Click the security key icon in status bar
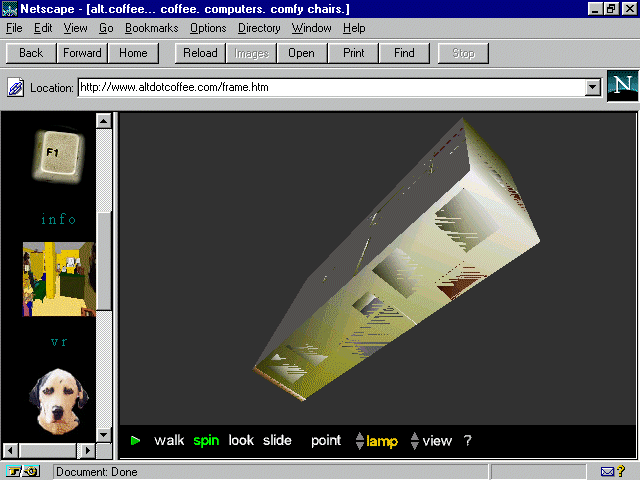Screen dimensions: 640x480 tap(22, 471)
